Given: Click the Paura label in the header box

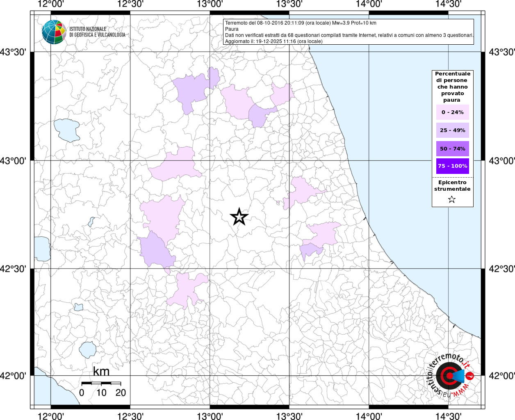Looking at the screenshot, I should pyautogui.click(x=232, y=29).
